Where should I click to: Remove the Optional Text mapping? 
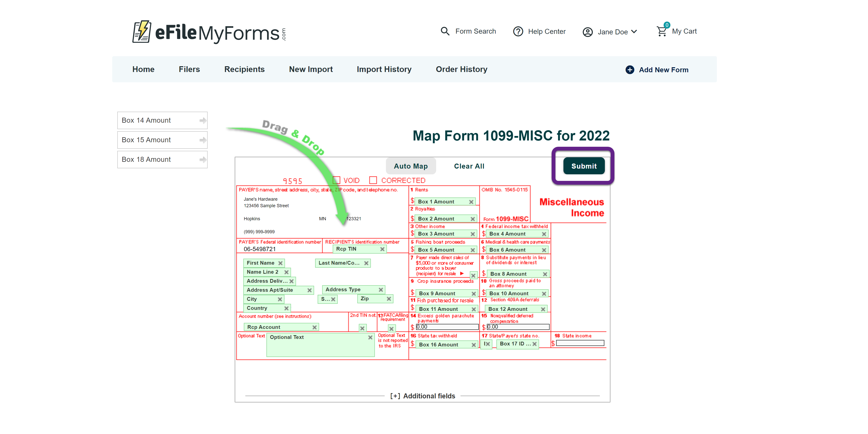[x=370, y=337]
